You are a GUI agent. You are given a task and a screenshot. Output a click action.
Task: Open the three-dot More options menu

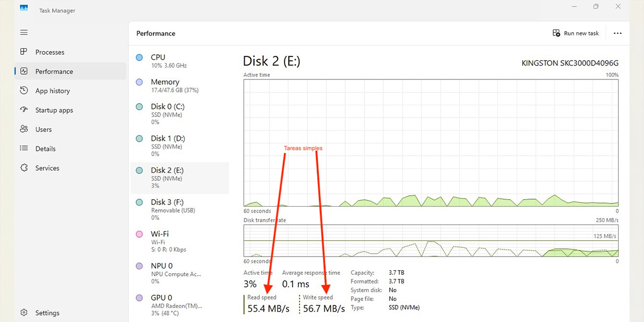(617, 33)
